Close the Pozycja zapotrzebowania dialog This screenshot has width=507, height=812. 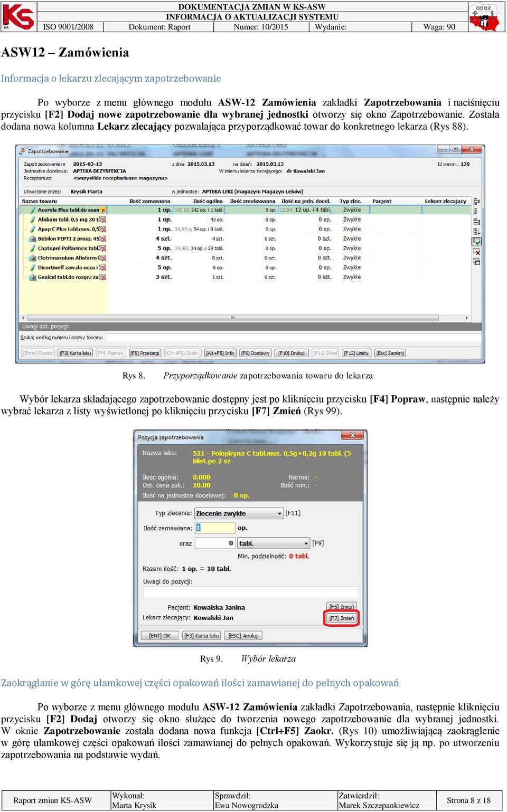coord(352,435)
